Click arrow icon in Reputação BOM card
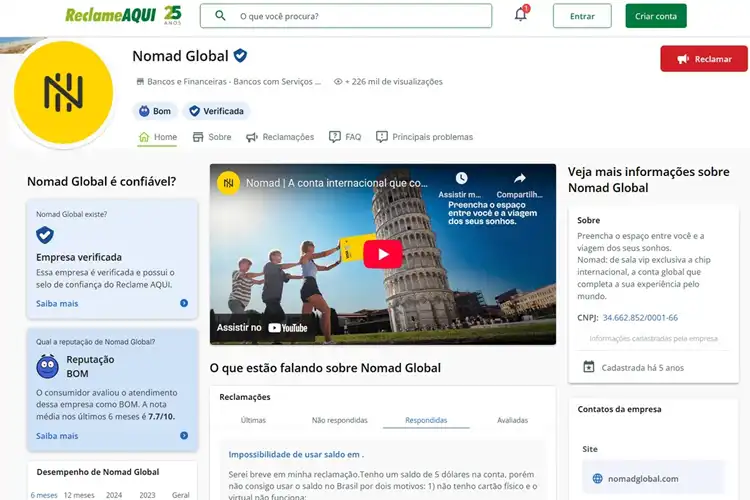 (184, 435)
